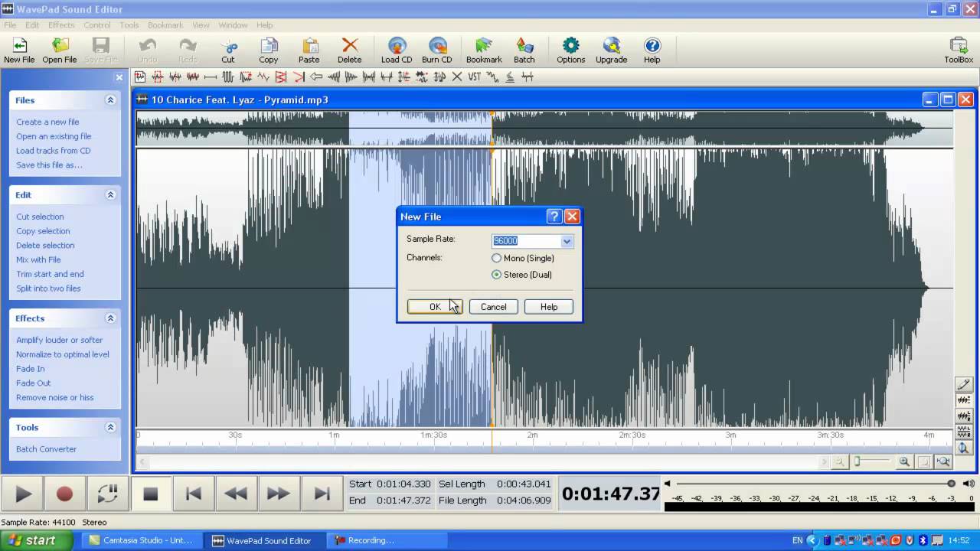Click the Stop button
Screen dimensions: 980x551
pyautogui.click(x=151, y=494)
